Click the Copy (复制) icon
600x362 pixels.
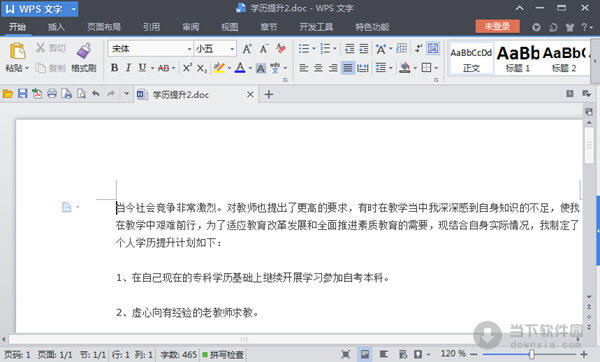pyautogui.click(x=40, y=68)
